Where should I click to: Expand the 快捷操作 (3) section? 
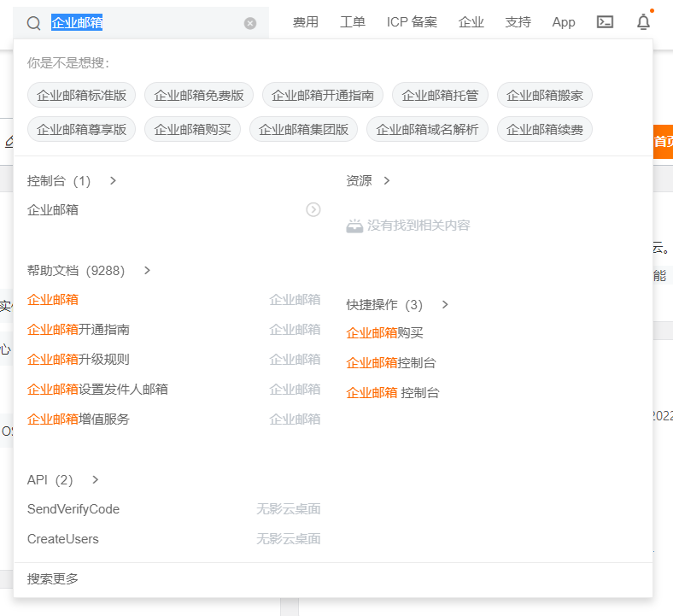[445, 305]
